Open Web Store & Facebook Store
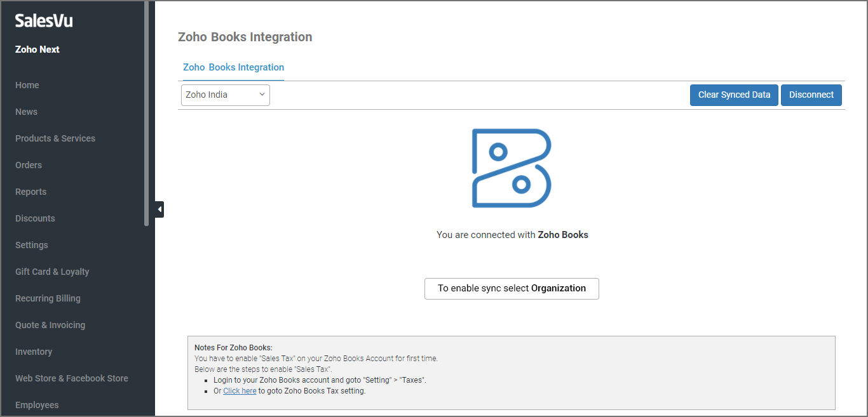 point(72,378)
